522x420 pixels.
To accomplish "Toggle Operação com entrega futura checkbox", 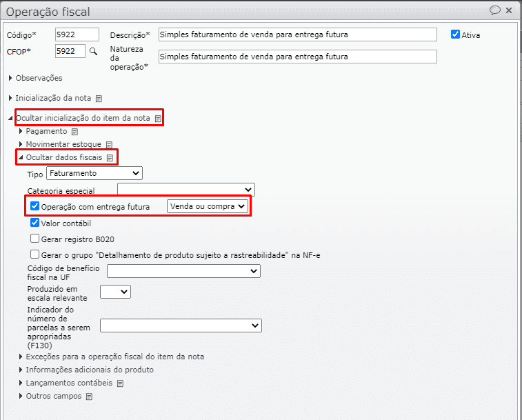I will coord(35,206).
